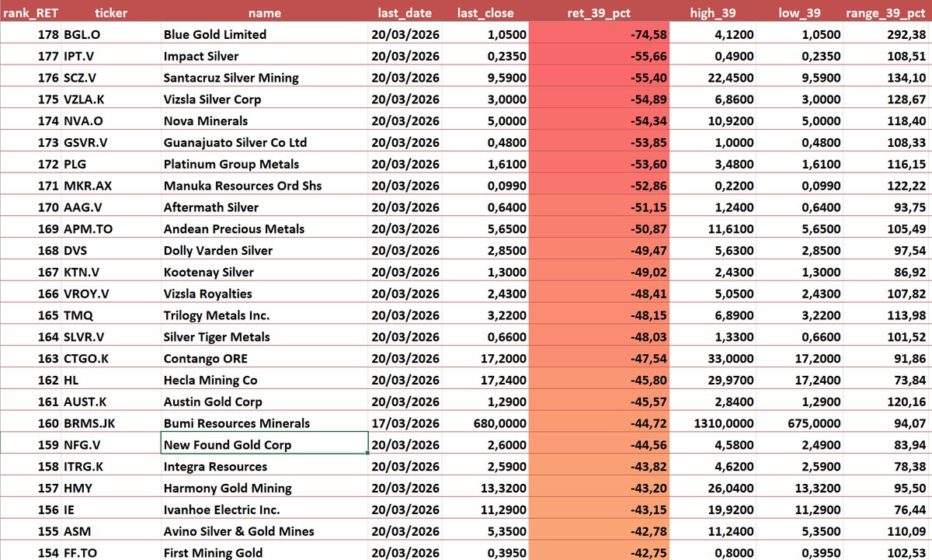This screenshot has height=560, width=932.
Task: Select the BGL.O ticker cell
Action: (111, 34)
